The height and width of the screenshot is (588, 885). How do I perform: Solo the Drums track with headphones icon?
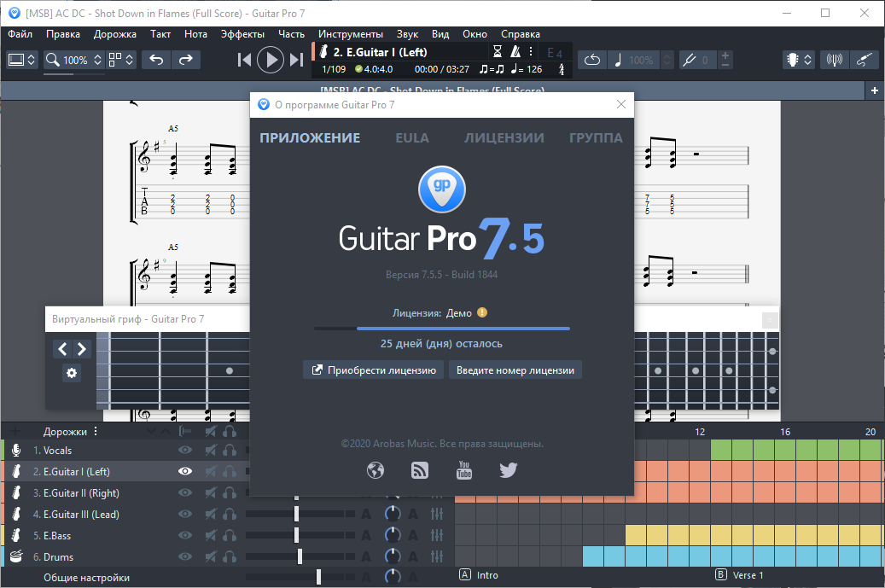pyautogui.click(x=229, y=556)
